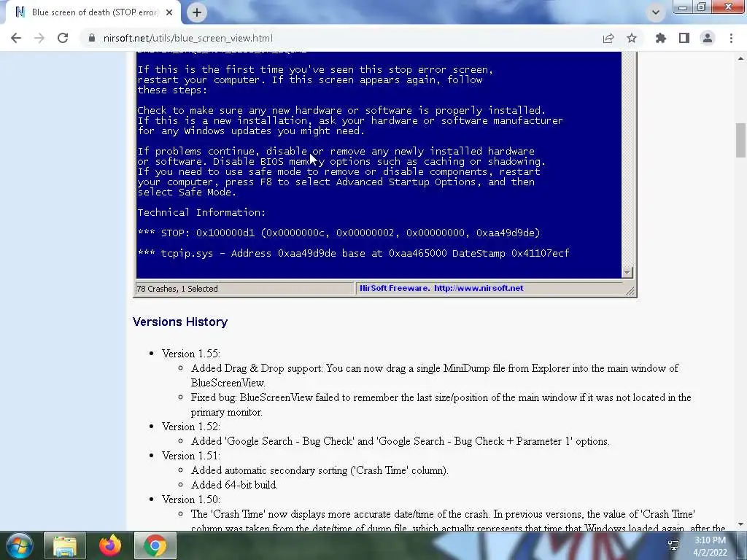747x560 pixels.
Task: Click the NirSoft Freeware nirsoft.net link
Action: [441, 288]
